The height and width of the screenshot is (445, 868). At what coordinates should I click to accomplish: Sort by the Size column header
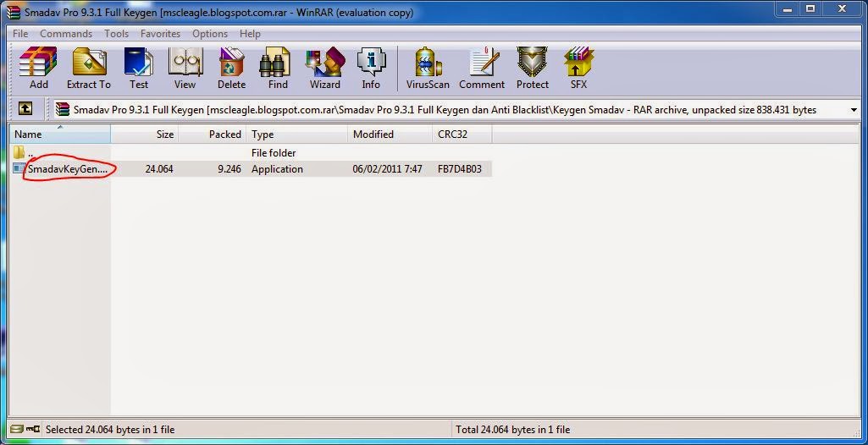pos(145,135)
